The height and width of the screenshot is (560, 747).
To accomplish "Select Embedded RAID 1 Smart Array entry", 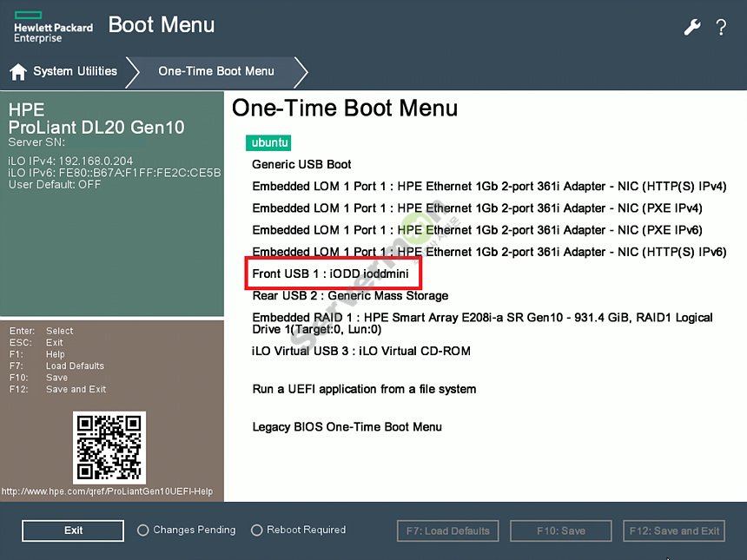I will [482, 323].
